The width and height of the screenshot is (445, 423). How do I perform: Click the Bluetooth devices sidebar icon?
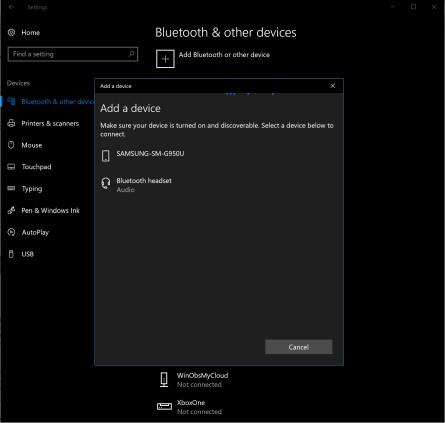coord(11,101)
